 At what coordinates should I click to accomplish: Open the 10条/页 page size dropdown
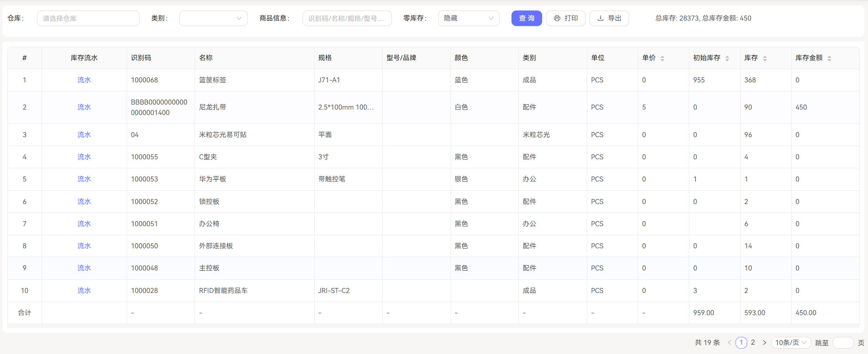[x=790, y=342]
